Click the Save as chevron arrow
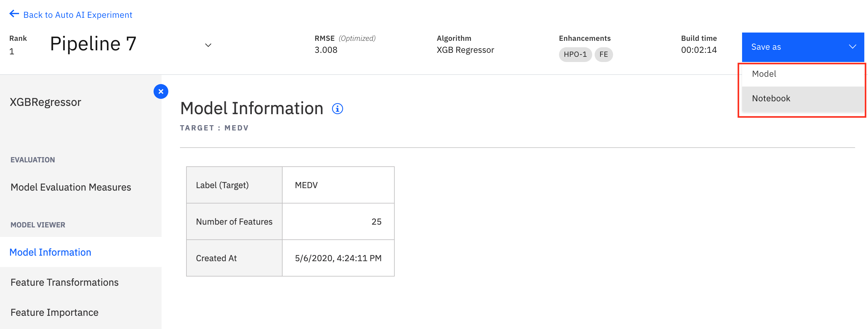 pyautogui.click(x=852, y=47)
